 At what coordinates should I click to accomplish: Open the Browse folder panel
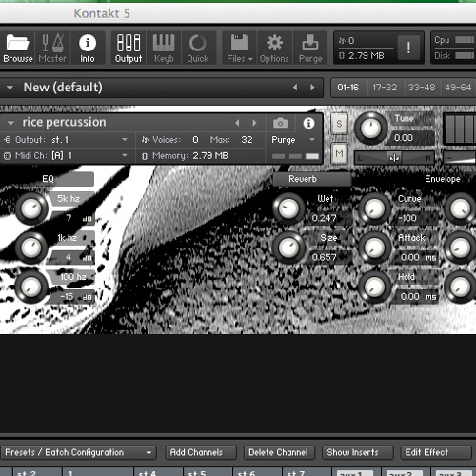18,48
